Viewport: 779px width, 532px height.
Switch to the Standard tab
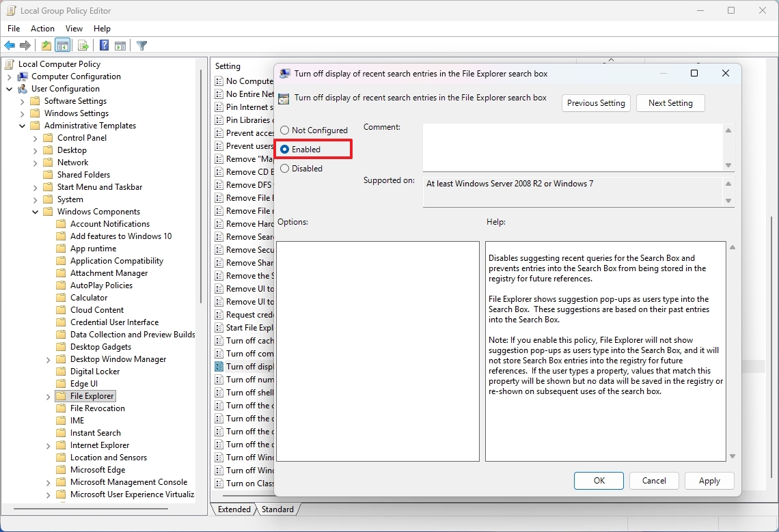tap(277, 509)
